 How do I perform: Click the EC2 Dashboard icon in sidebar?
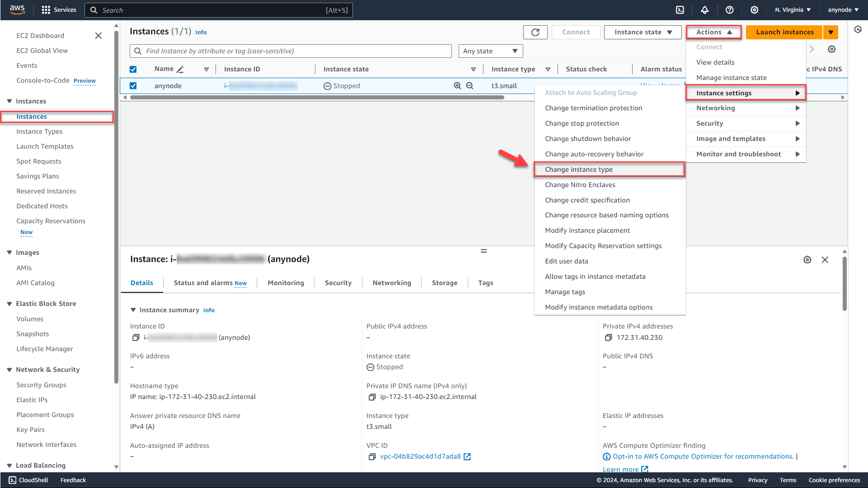(x=40, y=35)
